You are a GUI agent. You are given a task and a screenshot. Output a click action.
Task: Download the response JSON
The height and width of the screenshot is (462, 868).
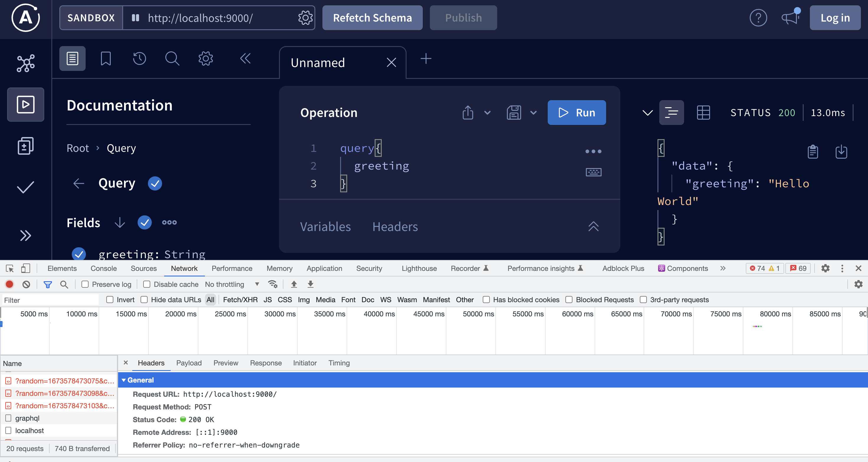pyautogui.click(x=841, y=152)
